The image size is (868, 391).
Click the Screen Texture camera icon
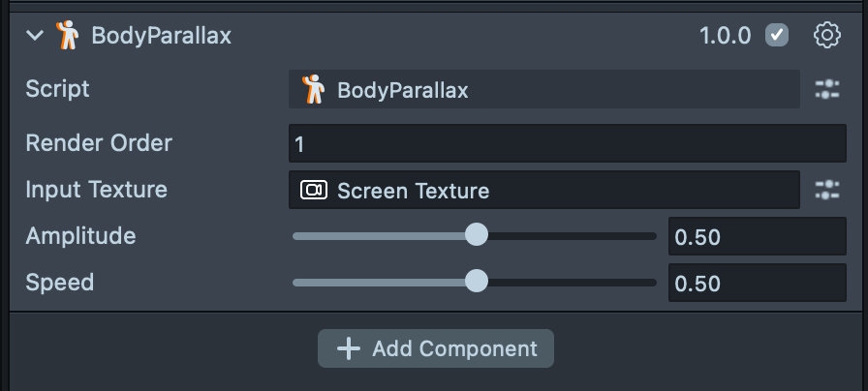click(313, 191)
